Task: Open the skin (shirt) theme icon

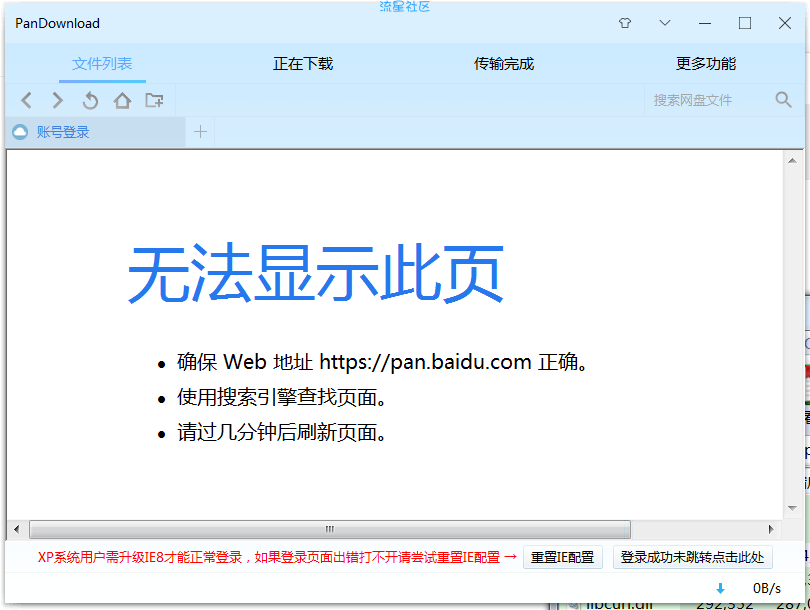Action: click(x=625, y=23)
